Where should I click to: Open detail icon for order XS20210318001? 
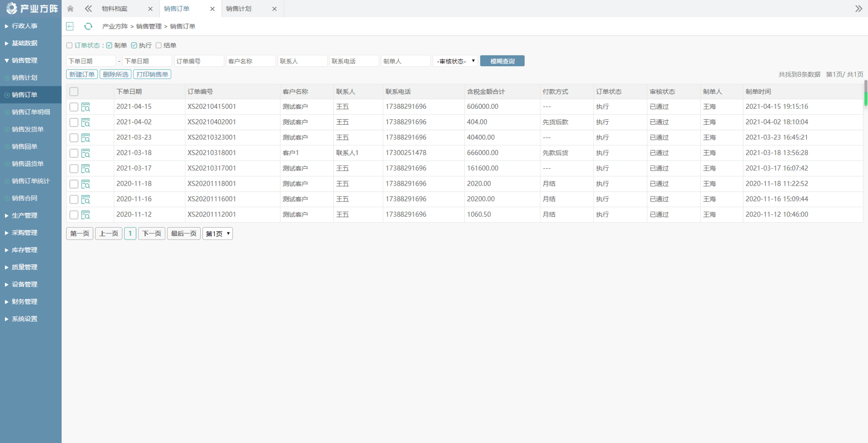(x=85, y=153)
